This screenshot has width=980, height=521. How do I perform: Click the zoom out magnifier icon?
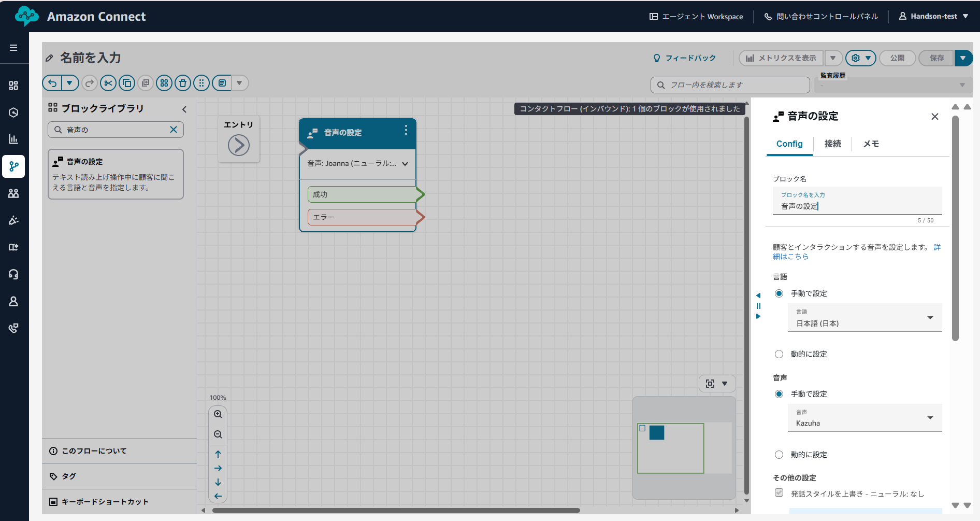pyautogui.click(x=218, y=434)
